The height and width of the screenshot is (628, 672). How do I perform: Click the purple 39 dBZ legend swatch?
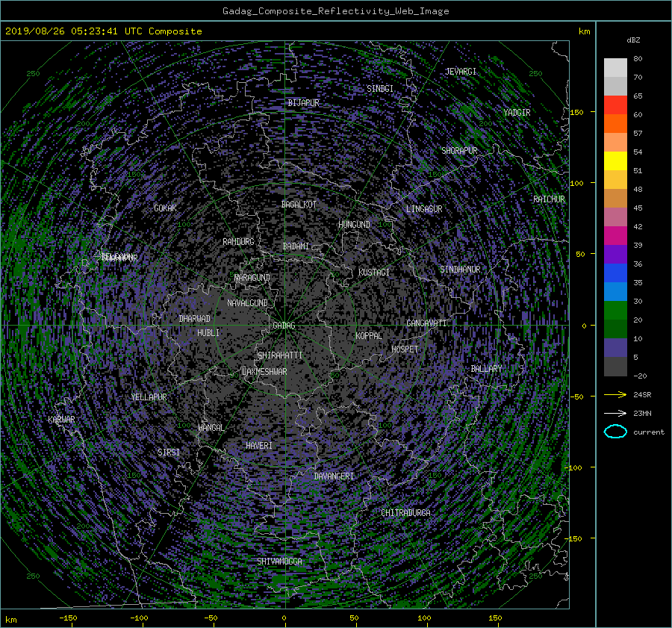(x=615, y=254)
